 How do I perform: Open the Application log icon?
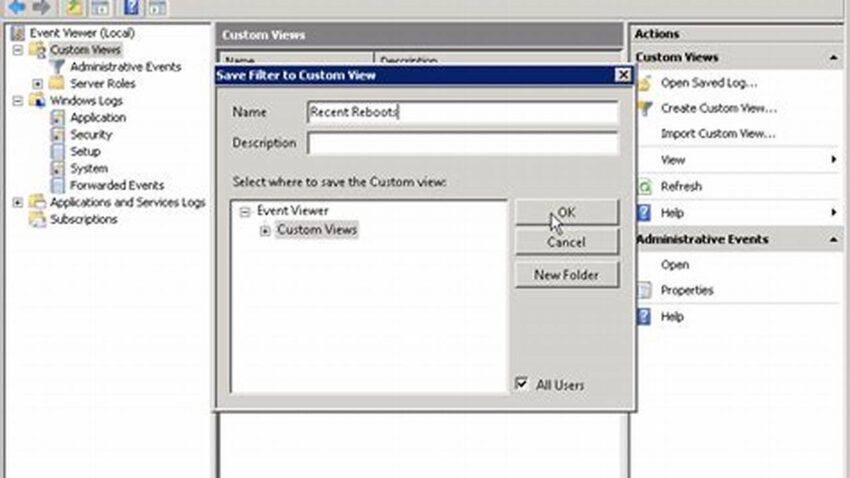click(57, 118)
